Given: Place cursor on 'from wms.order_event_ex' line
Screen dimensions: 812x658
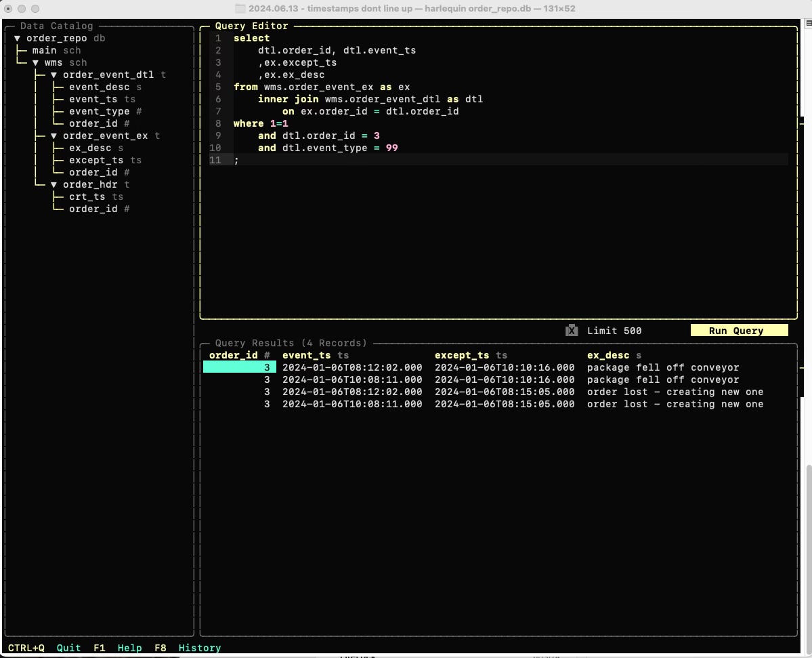Looking at the screenshot, I should (322, 87).
